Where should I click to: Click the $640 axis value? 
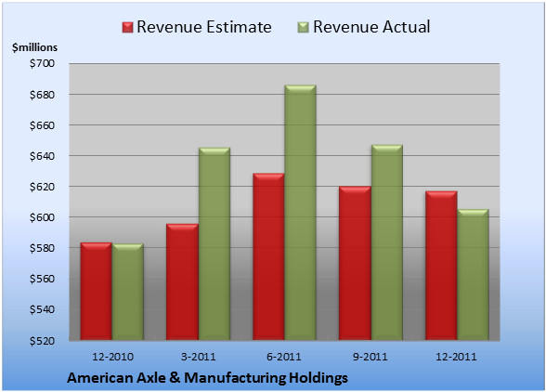click(42, 156)
